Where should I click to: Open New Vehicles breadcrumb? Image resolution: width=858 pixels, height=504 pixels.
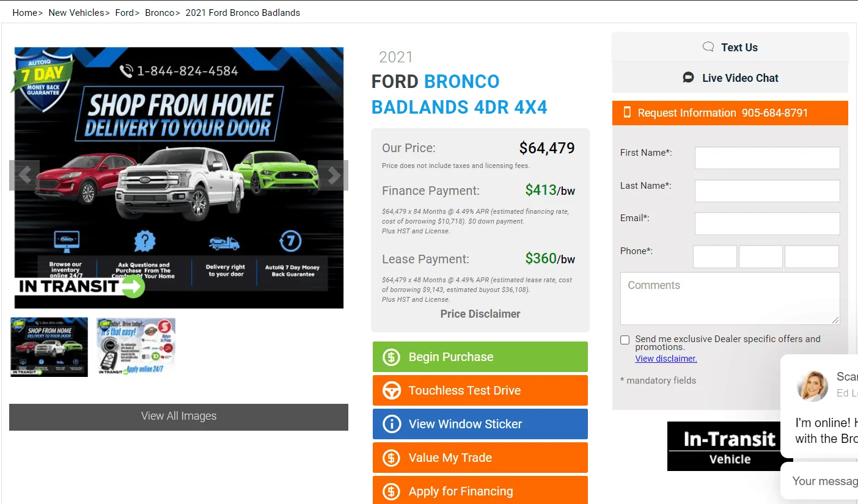[x=76, y=12]
